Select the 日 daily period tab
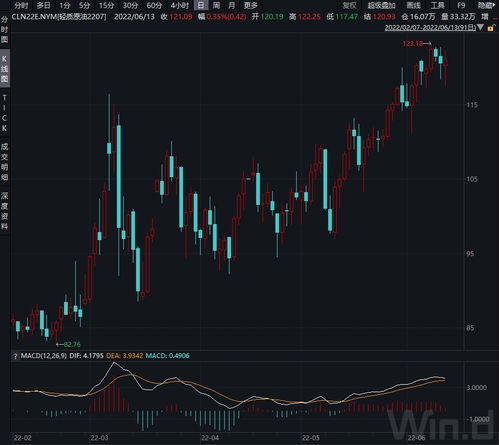Image resolution: width=499 pixels, height=445 pixels. pos(201,5)
